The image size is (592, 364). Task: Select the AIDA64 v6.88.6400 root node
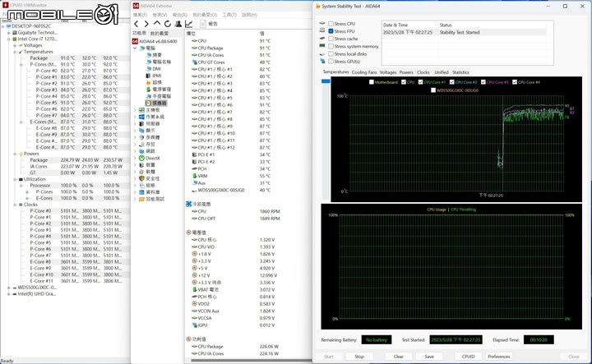[x=155, y=41]
